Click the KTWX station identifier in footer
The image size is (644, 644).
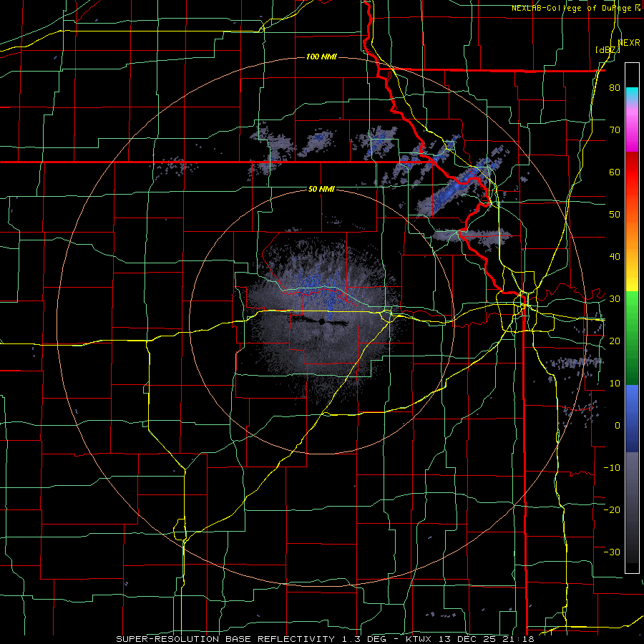click(x=419, y=639)
